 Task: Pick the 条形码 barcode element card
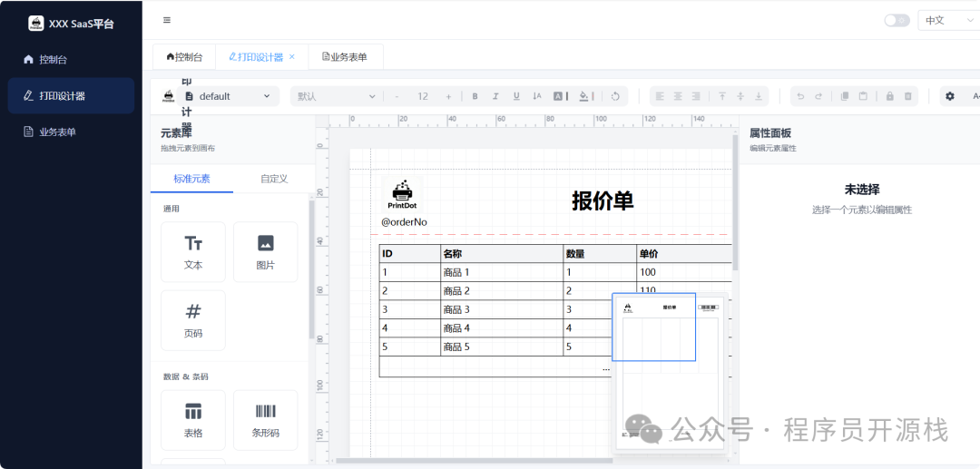[x=266, y=420]
